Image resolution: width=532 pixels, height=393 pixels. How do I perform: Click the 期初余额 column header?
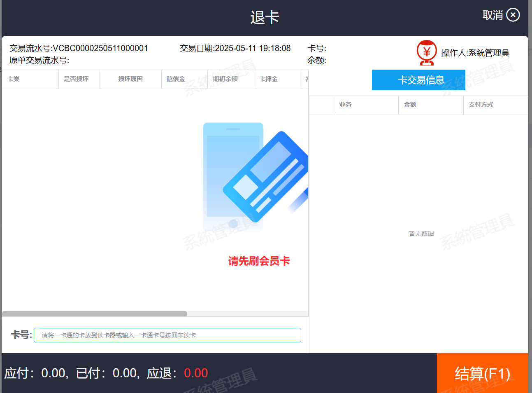(225, 79)
